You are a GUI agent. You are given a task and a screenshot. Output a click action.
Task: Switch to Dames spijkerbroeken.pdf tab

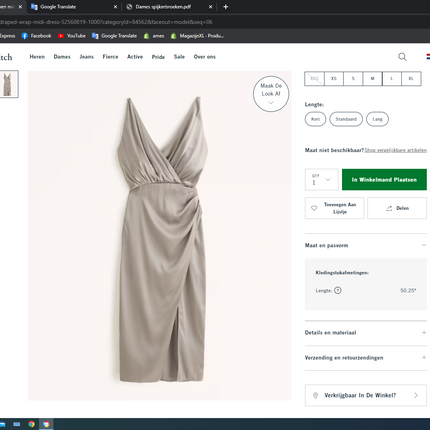point(169,7)
